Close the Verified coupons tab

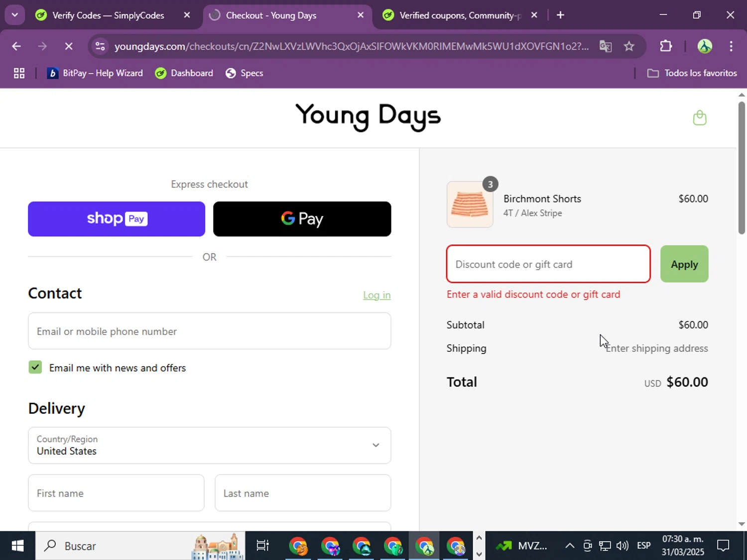click(x=534, y=15)
